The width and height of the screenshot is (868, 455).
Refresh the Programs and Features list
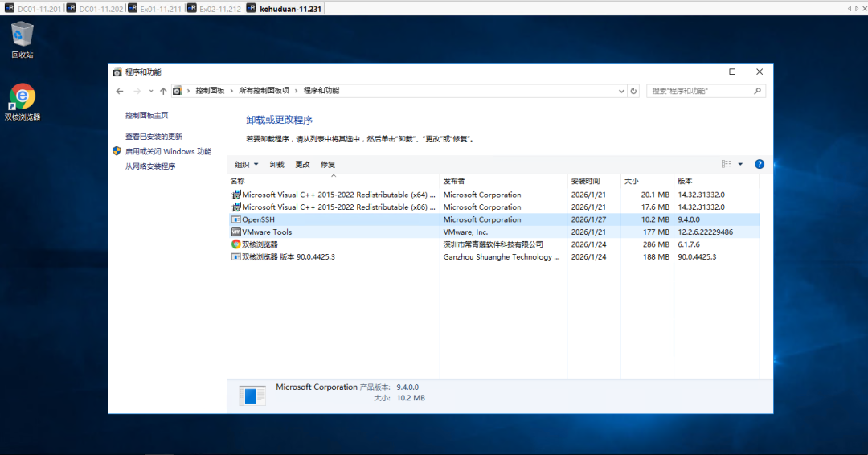click(x=633, y=91)
